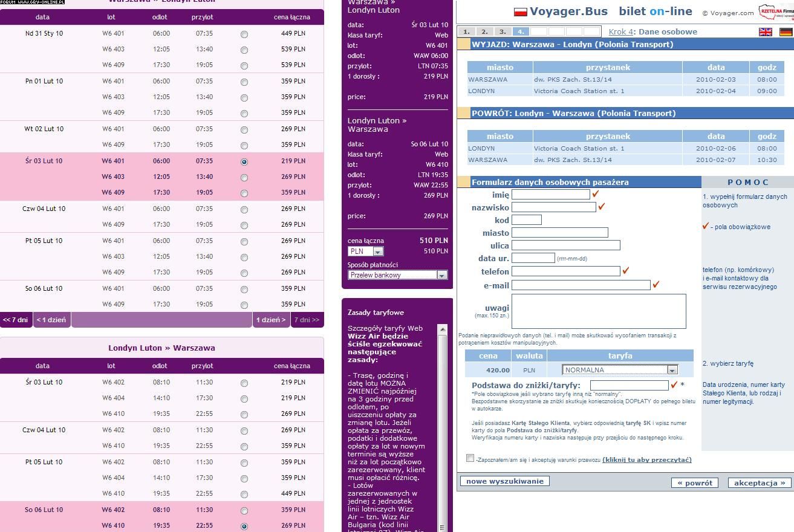Click Victoria Coach Station departure on 2010-02-06

pyautogui.click(x=579, y=148)
